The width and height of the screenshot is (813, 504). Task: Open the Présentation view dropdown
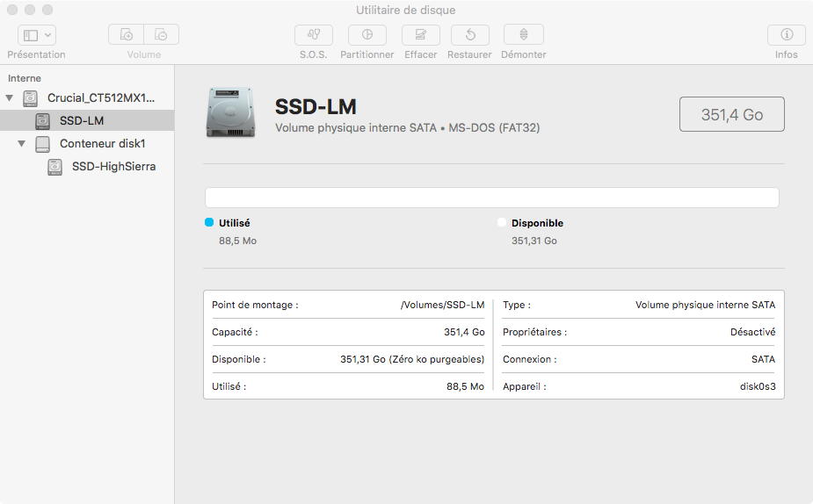click(x=37, y=35)
